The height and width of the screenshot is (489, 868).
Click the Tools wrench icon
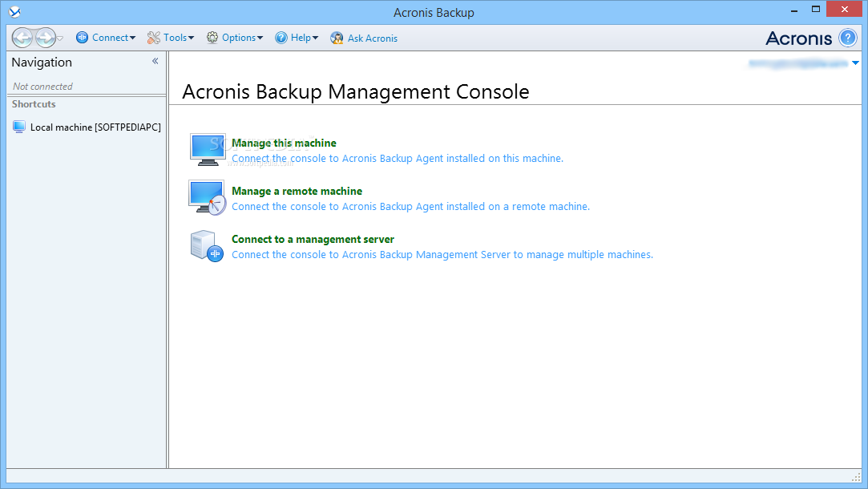pos(153,38)
